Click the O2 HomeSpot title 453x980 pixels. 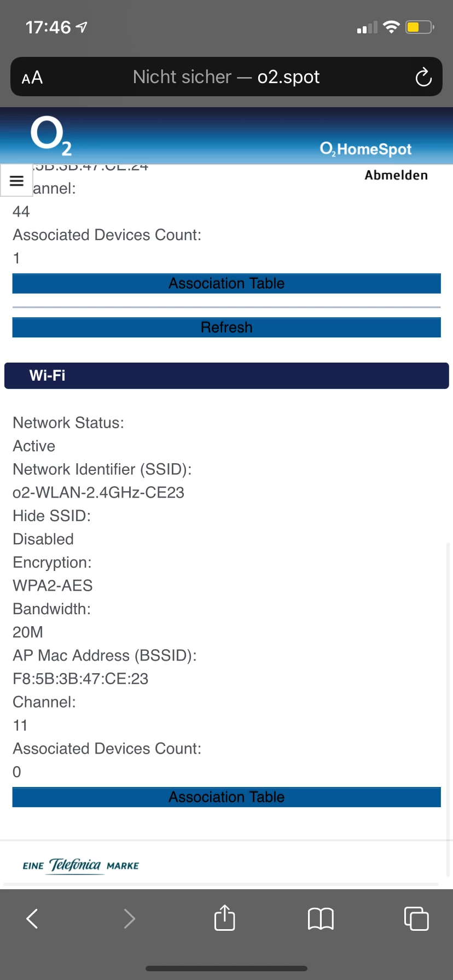click(365, 149)
